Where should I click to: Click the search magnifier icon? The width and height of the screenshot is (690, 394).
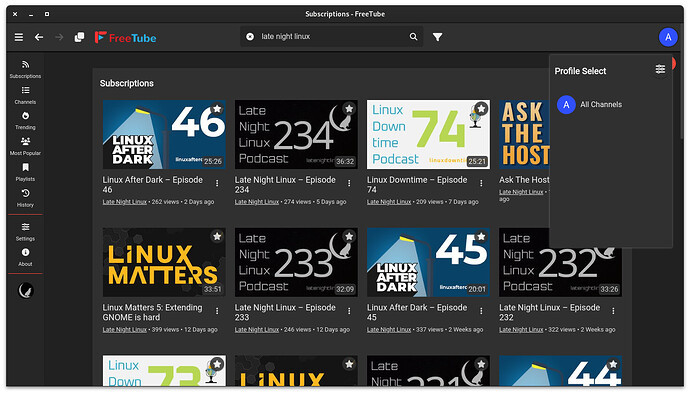click(413, 37)
